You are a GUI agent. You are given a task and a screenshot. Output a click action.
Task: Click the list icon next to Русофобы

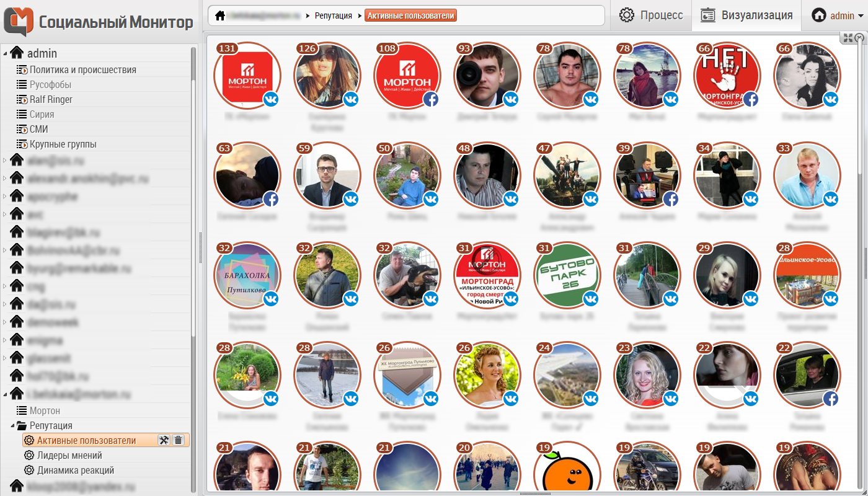pyautogui.click(x=22, y=84)
